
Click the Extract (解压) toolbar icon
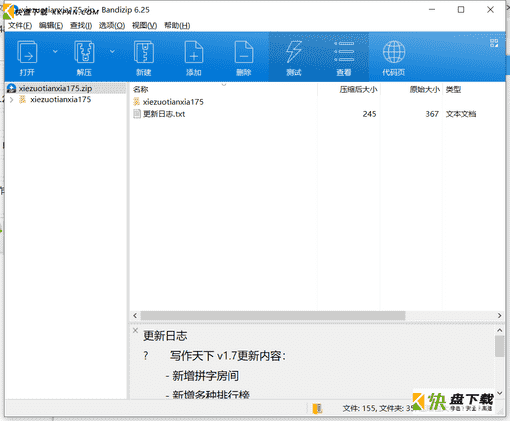(x=84, y=52)
